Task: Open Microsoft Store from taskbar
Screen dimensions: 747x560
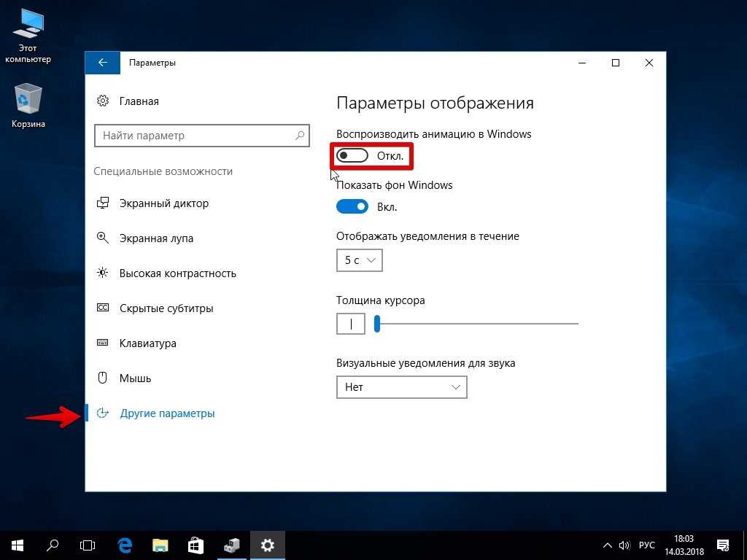Action: pos(196,545)
